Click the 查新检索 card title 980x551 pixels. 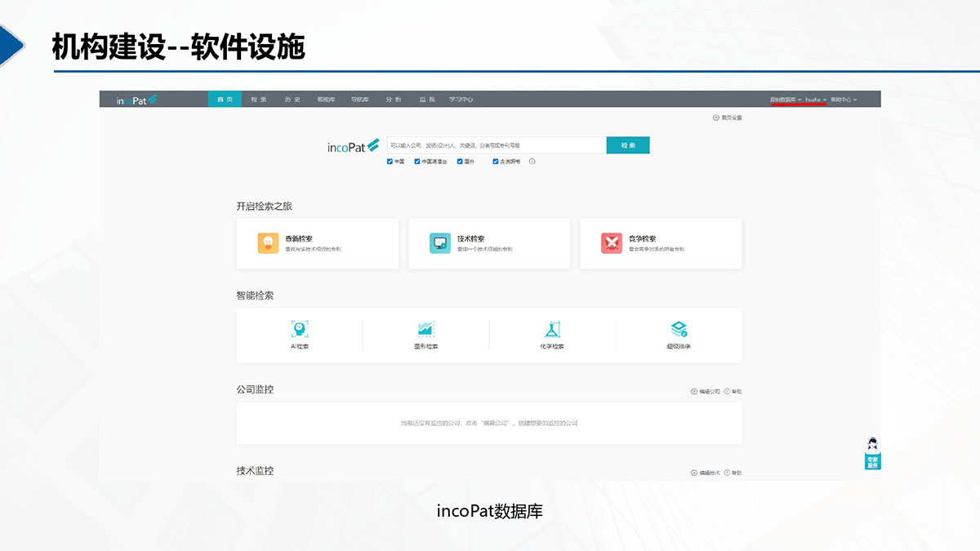coord(298,239)
